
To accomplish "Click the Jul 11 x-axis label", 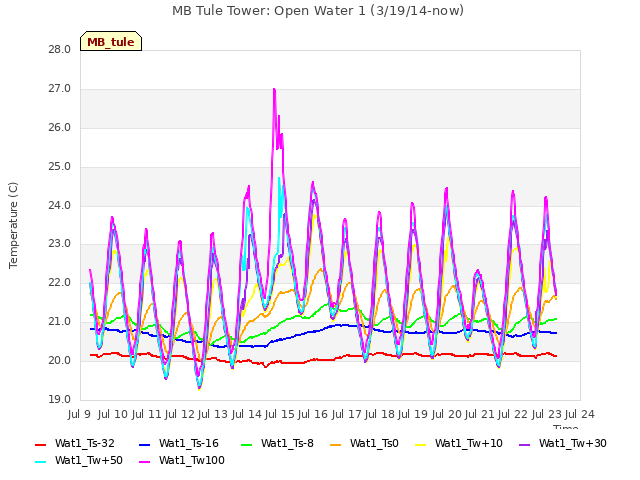I will [146, 414].
